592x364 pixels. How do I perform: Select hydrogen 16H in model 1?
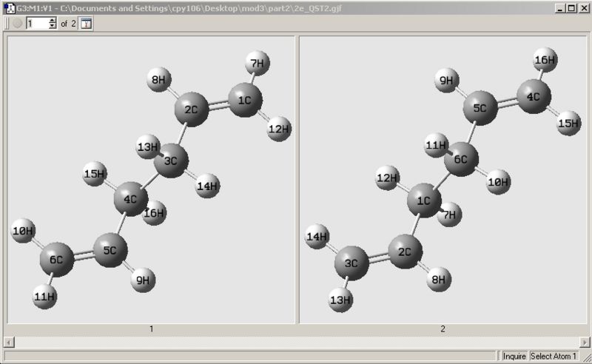(x=155, y=213)
